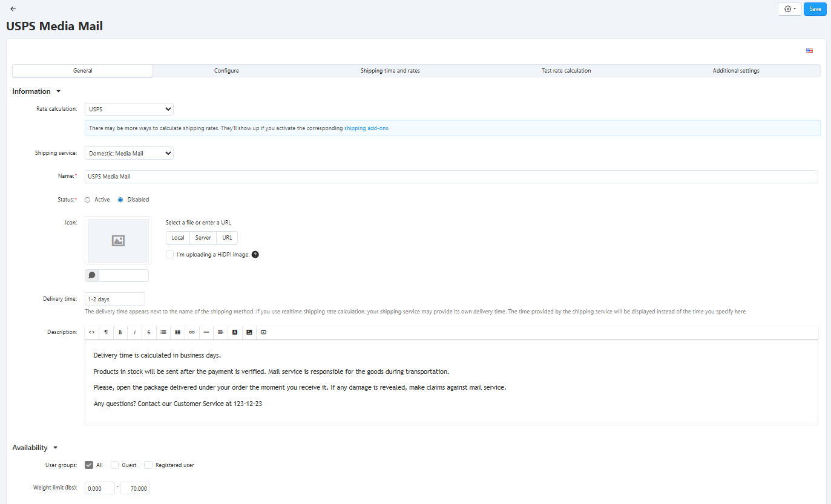The height and width of the screenshot is (504, 831).
Task: Collapse the Availability section
Action: (35, 448)
